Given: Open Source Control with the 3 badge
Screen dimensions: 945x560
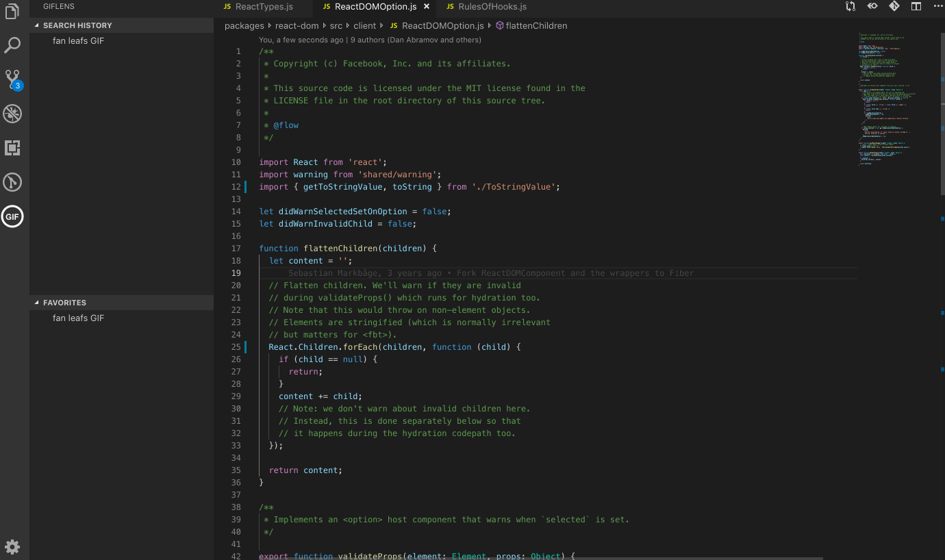Looking at the screenshot, I should (x=12, y=79).
